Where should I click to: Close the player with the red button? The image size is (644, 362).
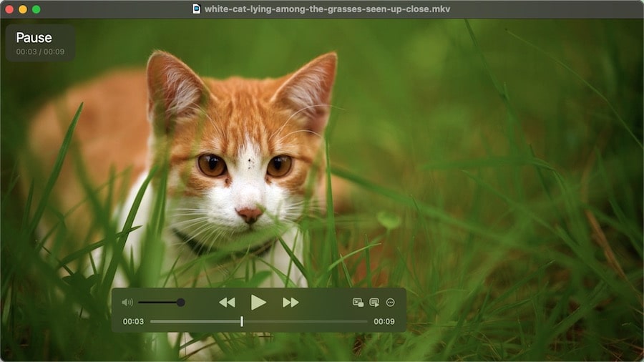point(9,9)
